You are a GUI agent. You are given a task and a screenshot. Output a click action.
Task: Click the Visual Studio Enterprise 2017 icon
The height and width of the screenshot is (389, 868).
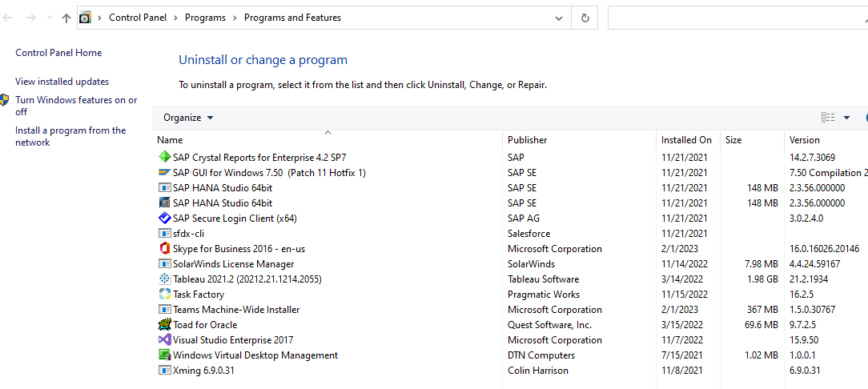[165, 340]
